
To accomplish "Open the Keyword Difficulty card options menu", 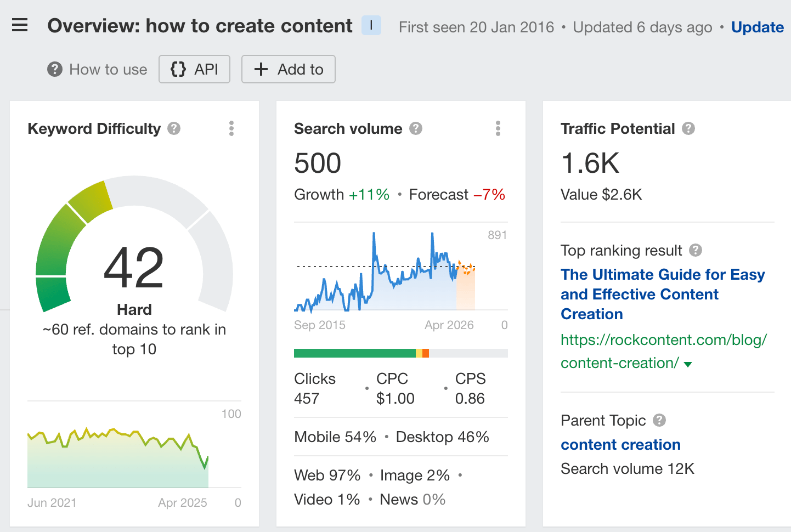I will (231, 128).
